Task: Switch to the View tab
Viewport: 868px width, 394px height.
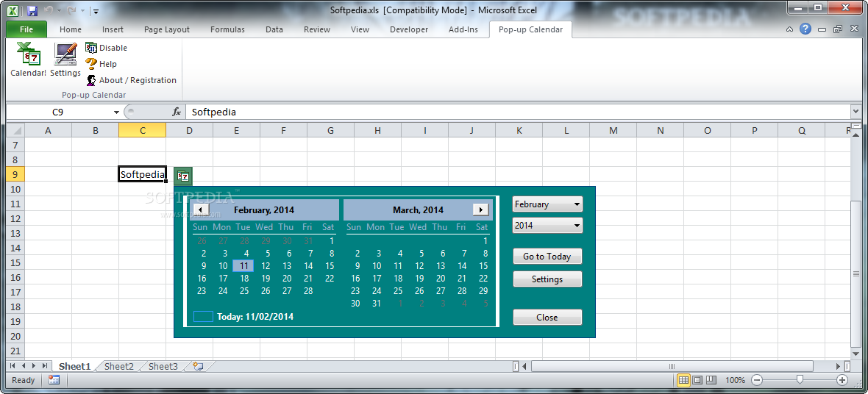Action: click(x=360, y=29)
